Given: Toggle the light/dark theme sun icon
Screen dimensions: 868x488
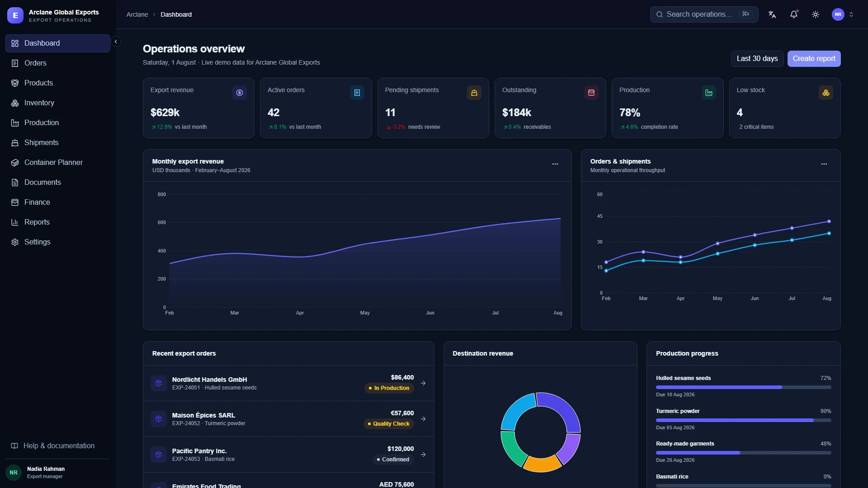Looking at the screenshot, I should point(816,14).
